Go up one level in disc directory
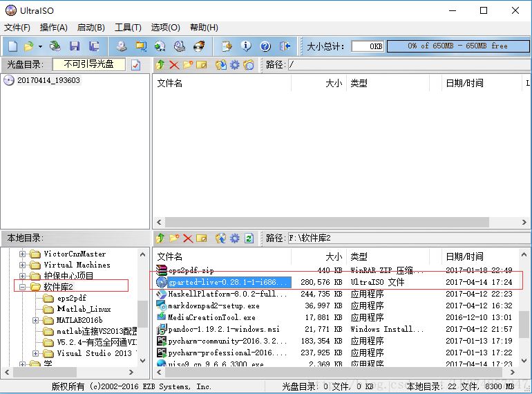This screenshot has width=532, height=394. [160, 64]
